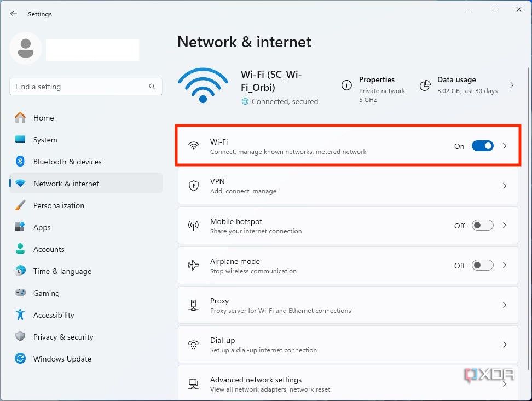The width and height of the screenshot is (532, 401).
Task: Open the Home section label
Action: [x=43, y=118]
